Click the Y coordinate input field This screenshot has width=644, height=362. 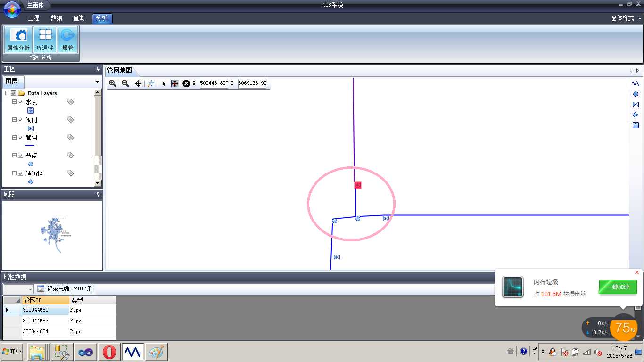coord(252,83)
